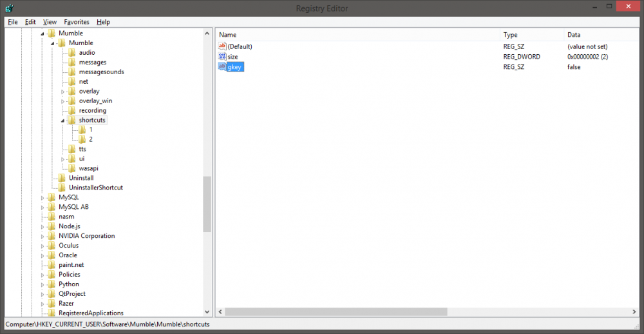Click the Python key folder icon
The width and height of the screenshot is (644, 334).
pyautogui.click(x=51, y=284)
